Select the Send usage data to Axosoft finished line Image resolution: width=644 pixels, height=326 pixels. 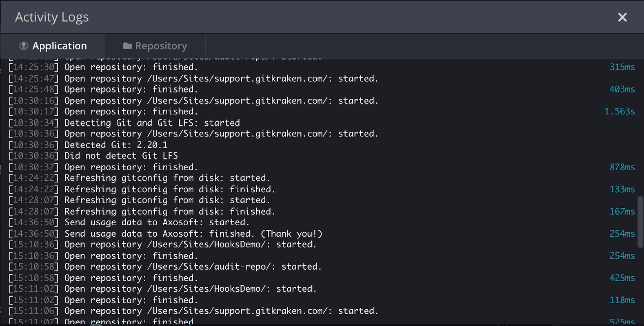pos(193,233)
